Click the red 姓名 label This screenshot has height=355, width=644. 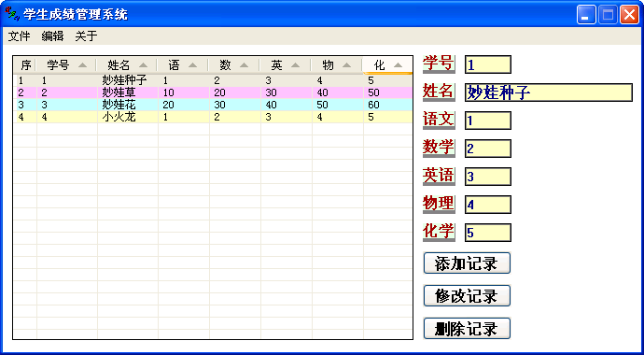(x=439, y=92)
